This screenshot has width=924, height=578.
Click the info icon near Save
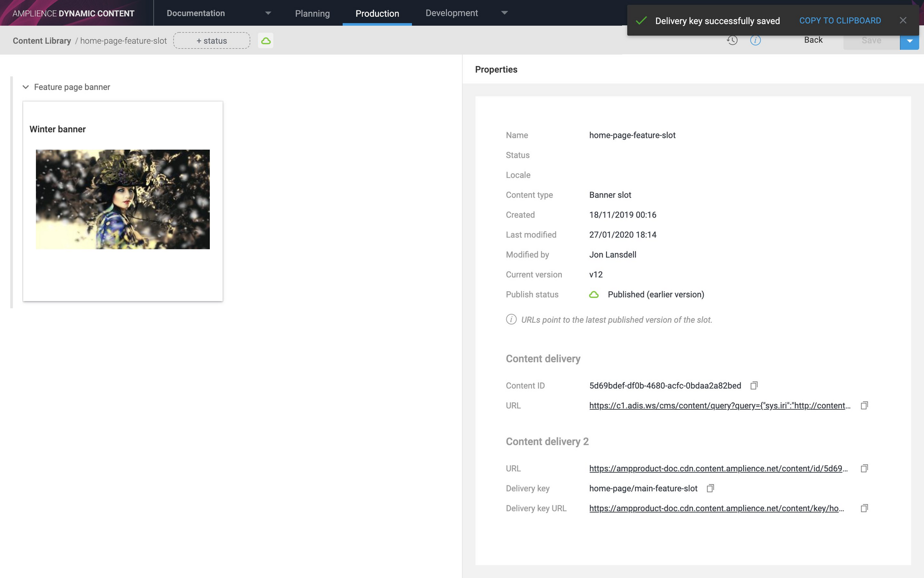click(x=755, y=40)
